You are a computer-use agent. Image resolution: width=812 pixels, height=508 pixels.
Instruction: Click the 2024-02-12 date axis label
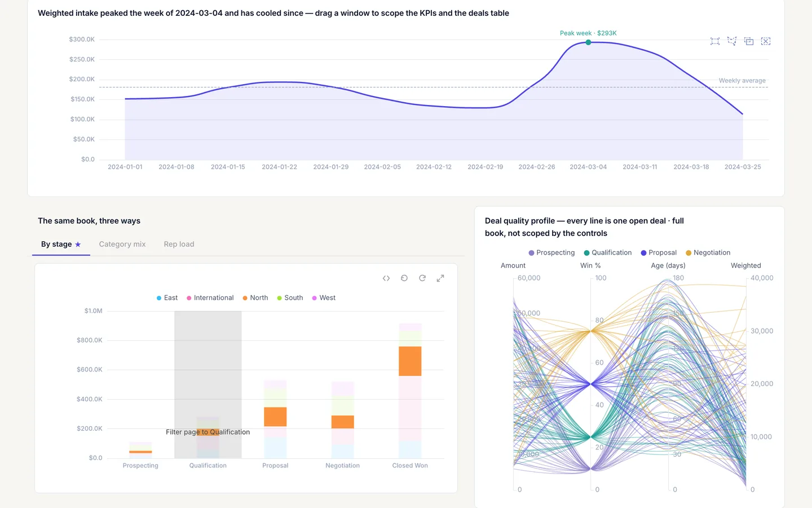pyautogui.click(x=434, y=167)
